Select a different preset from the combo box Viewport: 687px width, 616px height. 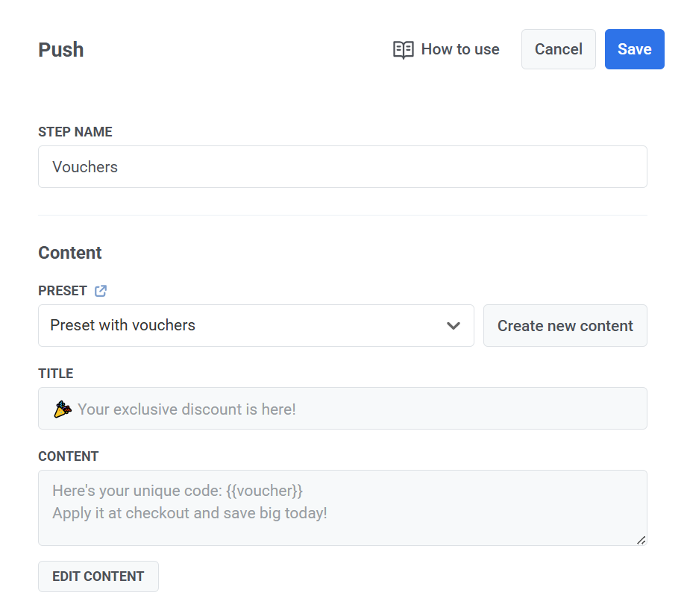pyautogui.click(x=256, y=326)
